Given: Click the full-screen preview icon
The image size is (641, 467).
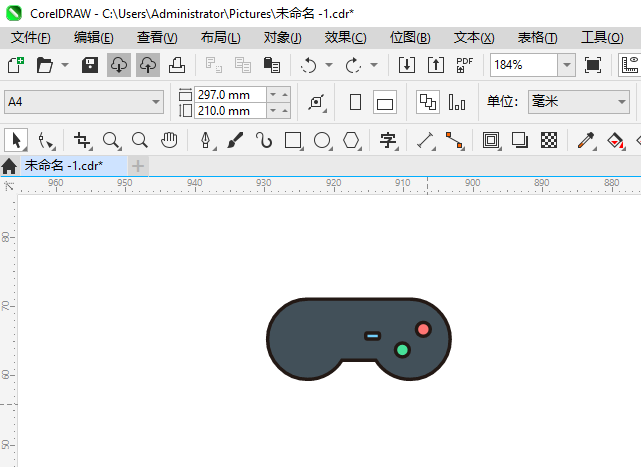Looking at the screenshot, I should pos(593,65).
